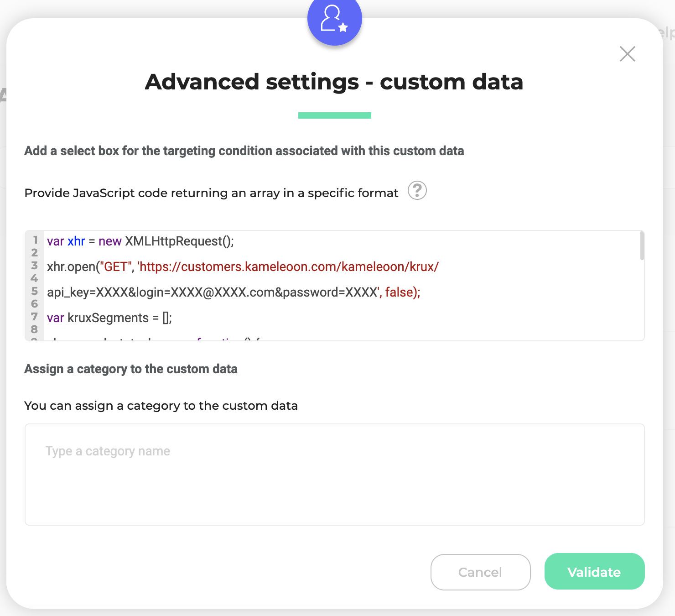Click the api_key=XXXX code line

(234, 292)
